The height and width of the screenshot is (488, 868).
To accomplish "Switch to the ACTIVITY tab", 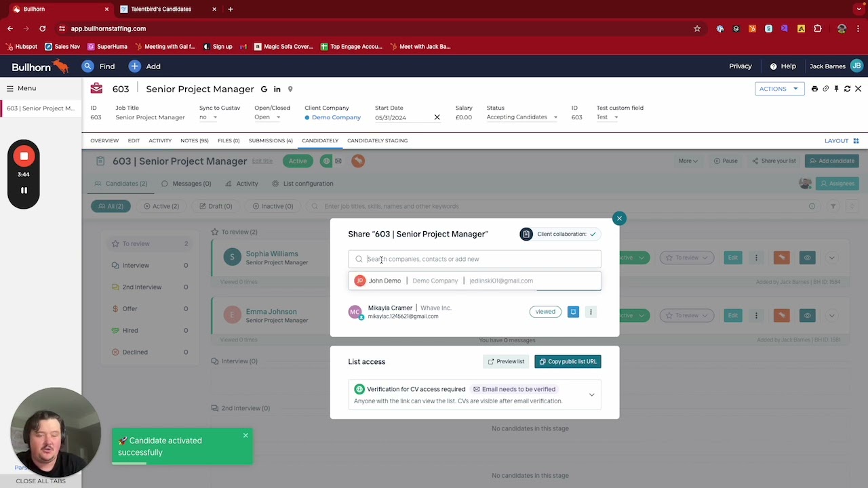I will pos(160,141).
